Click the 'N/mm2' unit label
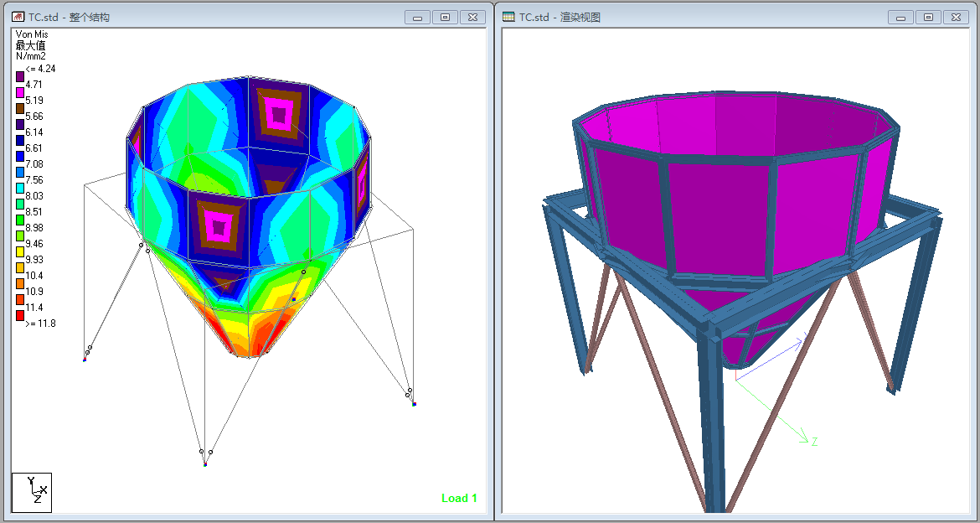 click(31, 55)
